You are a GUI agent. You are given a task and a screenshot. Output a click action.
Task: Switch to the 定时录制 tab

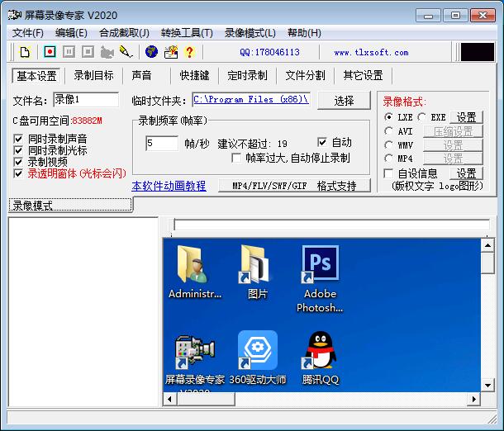coord(248,76)
